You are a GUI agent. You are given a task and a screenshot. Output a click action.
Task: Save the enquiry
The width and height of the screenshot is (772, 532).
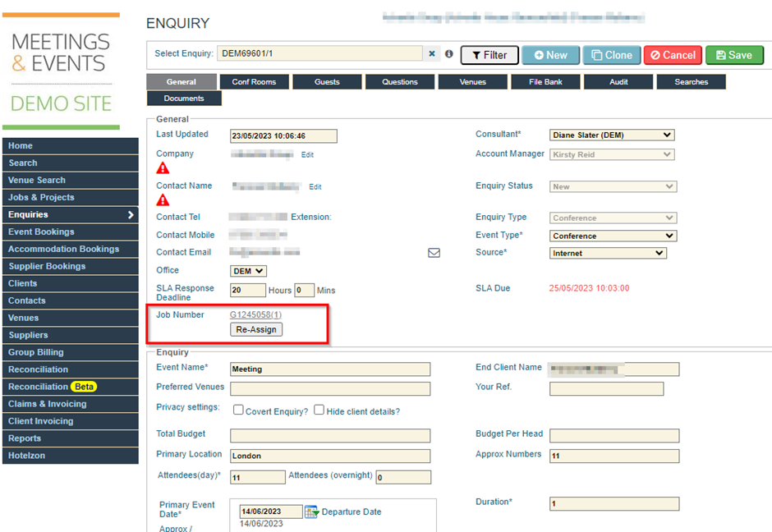pyautogui.click(x=734, y=55)
